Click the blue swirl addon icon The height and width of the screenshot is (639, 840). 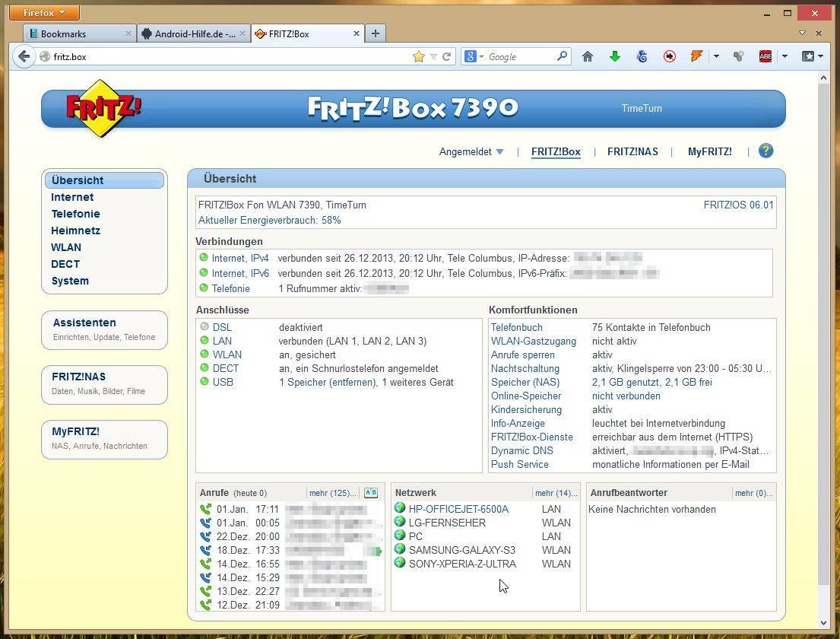click(x=642, y=56)
